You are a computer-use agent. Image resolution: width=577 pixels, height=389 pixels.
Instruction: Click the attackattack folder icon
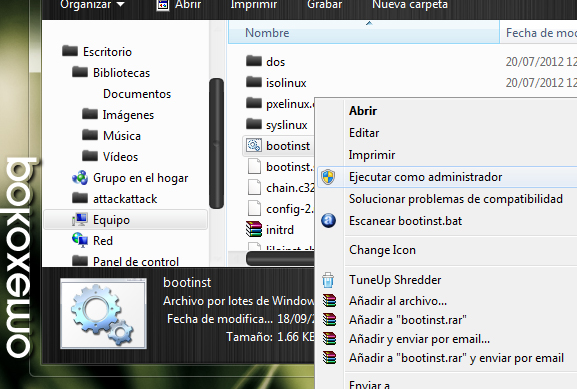tap(80, 198)
